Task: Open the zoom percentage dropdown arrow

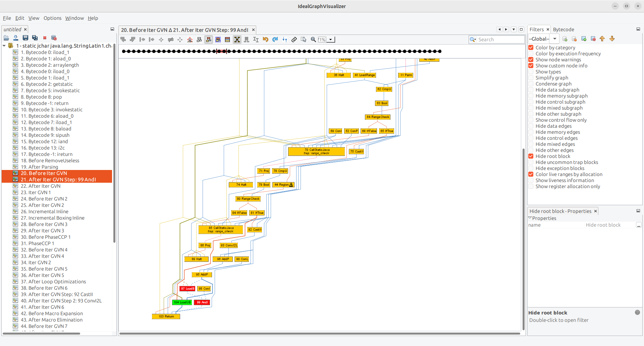Action: [x=331, y=40]
